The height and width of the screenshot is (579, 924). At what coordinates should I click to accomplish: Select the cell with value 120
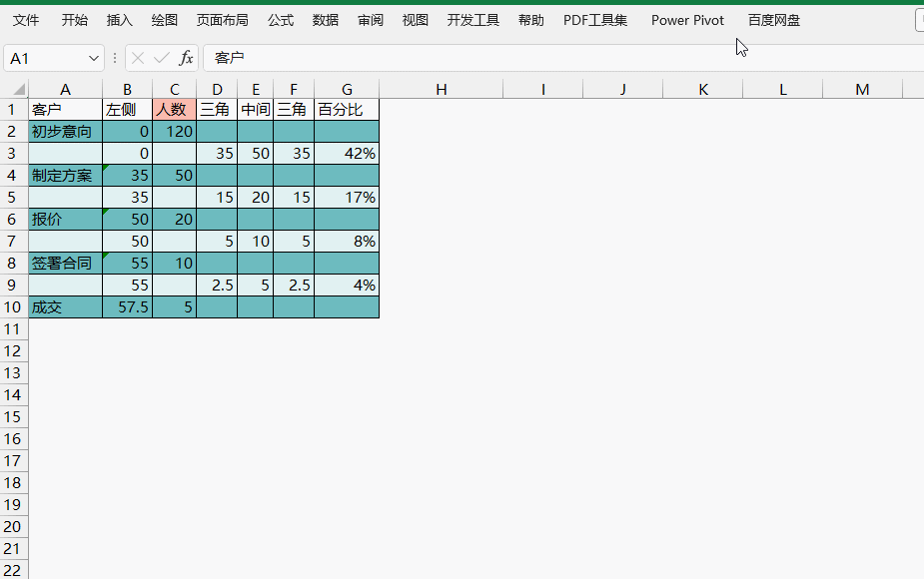(175, 132)
